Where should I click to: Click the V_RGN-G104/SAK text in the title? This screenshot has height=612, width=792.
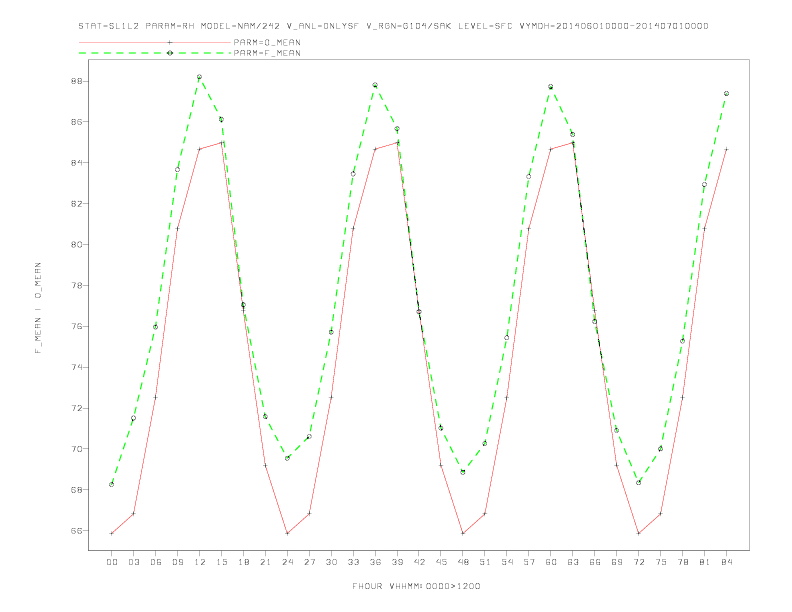[409, 26]
